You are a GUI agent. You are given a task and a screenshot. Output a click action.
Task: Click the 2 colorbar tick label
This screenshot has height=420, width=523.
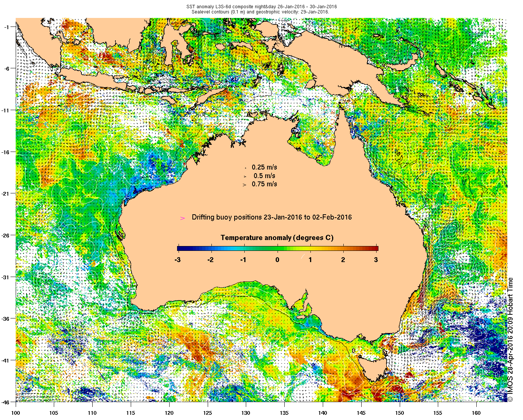click(x=343, y=260)
